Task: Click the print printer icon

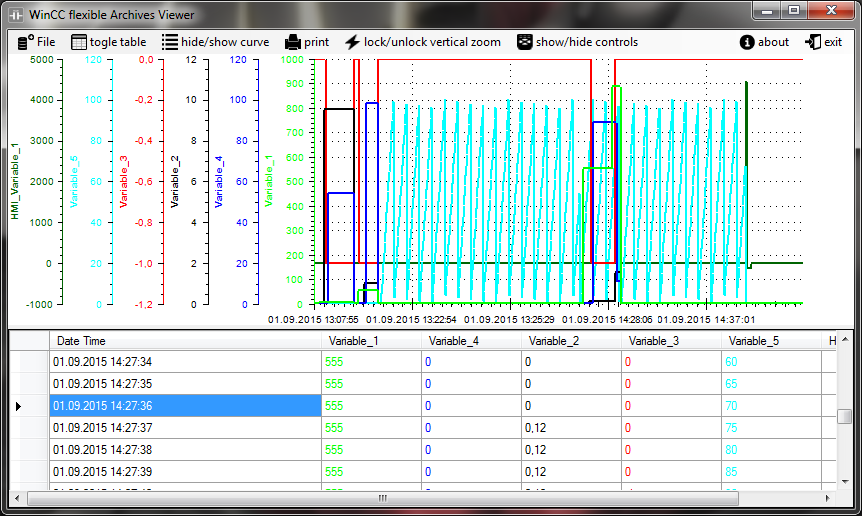Action: 293,42
